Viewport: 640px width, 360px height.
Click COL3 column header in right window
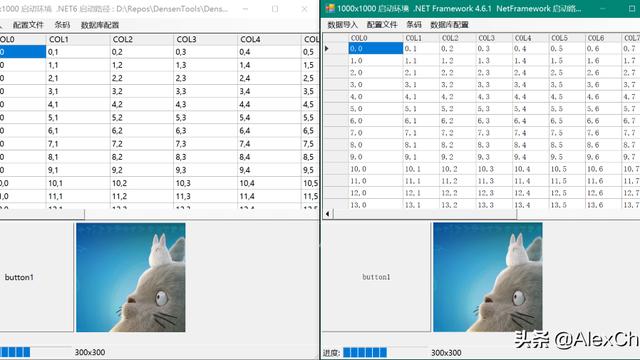tap(495, 38)
